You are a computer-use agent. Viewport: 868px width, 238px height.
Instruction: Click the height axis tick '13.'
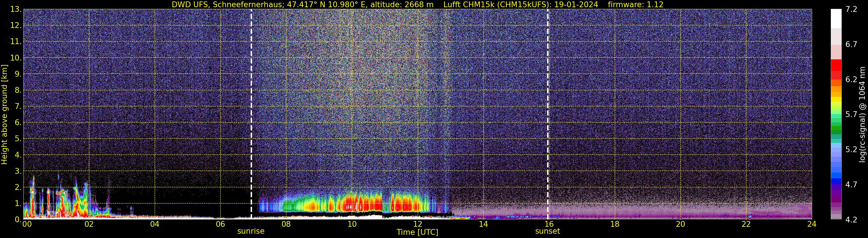click(16, 10)
